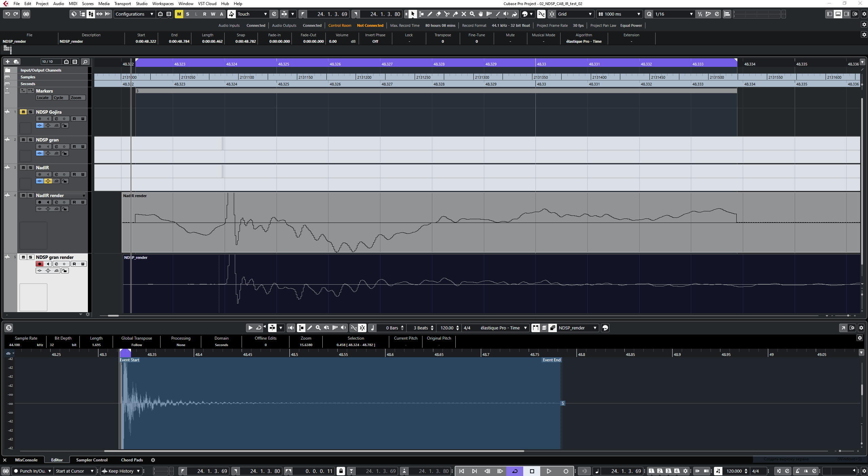The height and width of the screenshot is (476, 868).
Task: Select the Zoom magnifier tool
Action: 472,14
